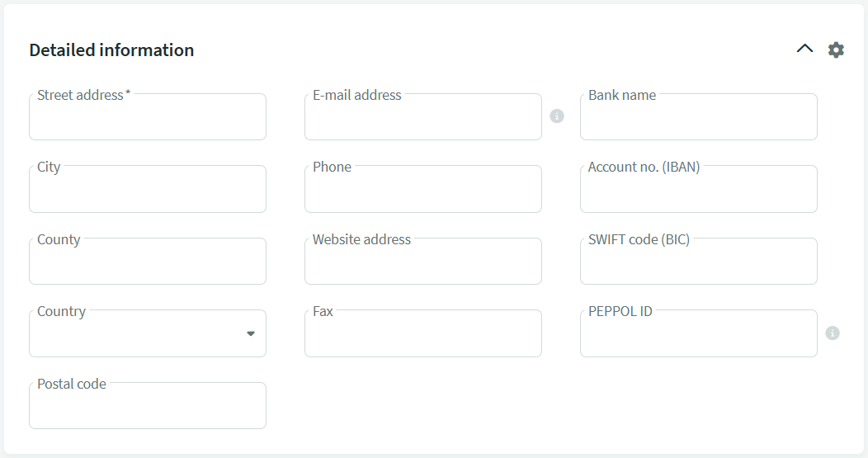Viewport: 868px width, 458px height.
Task: Select the SWIFT code (BIC) field
Action: click(x=699, y=264)
